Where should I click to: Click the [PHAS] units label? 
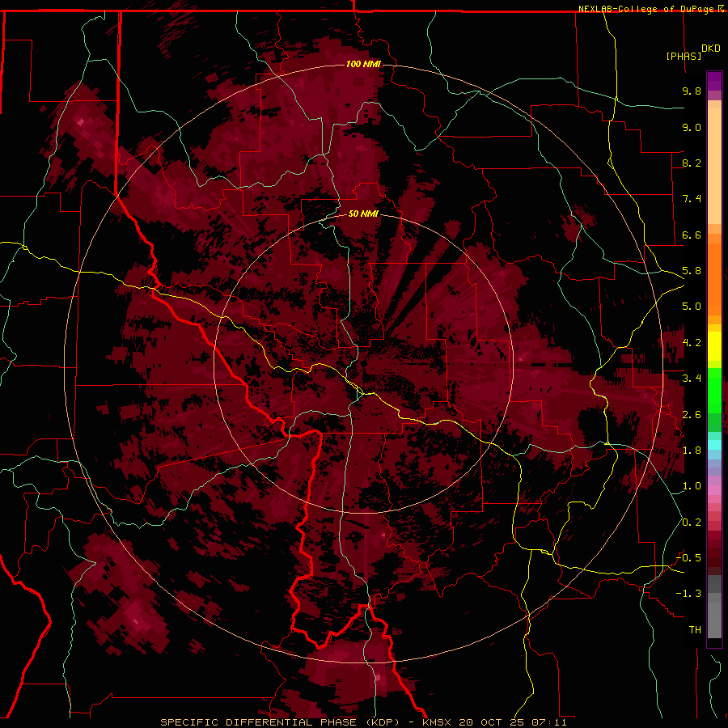point(684,56)
